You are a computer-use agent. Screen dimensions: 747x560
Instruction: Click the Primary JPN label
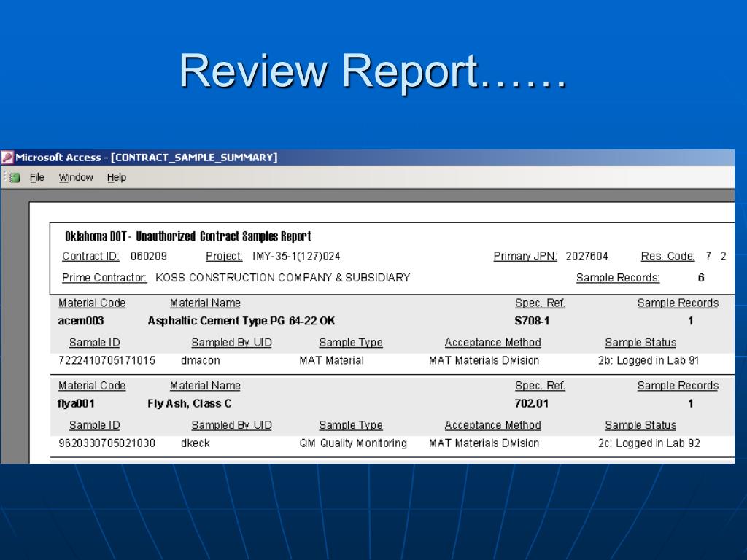pos(525,256)
